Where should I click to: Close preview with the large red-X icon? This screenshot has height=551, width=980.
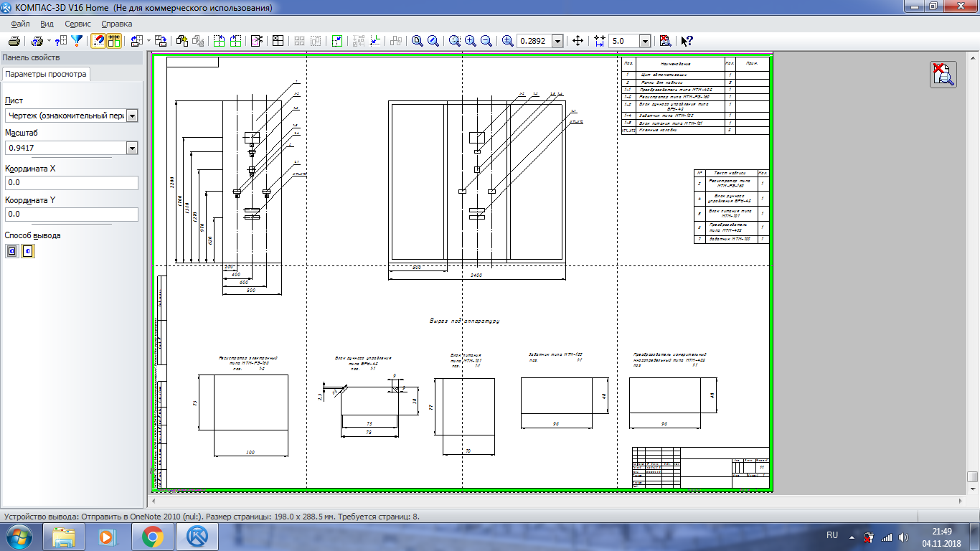943,75
